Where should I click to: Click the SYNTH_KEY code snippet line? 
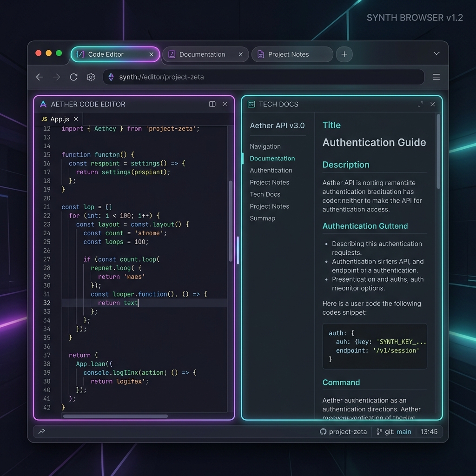pos(381,342)
